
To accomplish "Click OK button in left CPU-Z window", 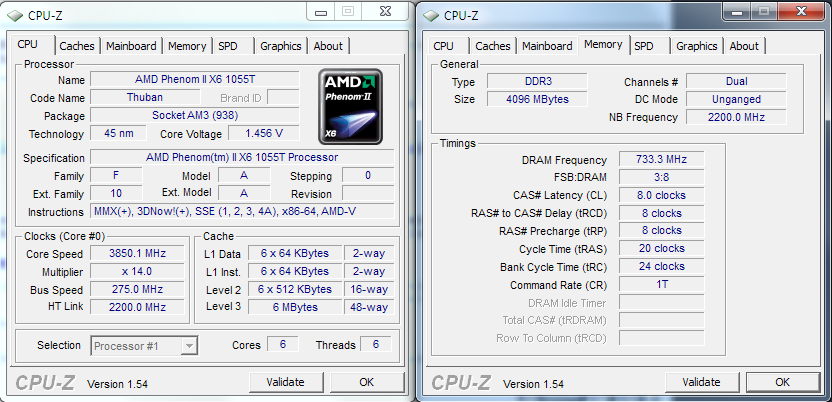I will (x=366, y=382).
